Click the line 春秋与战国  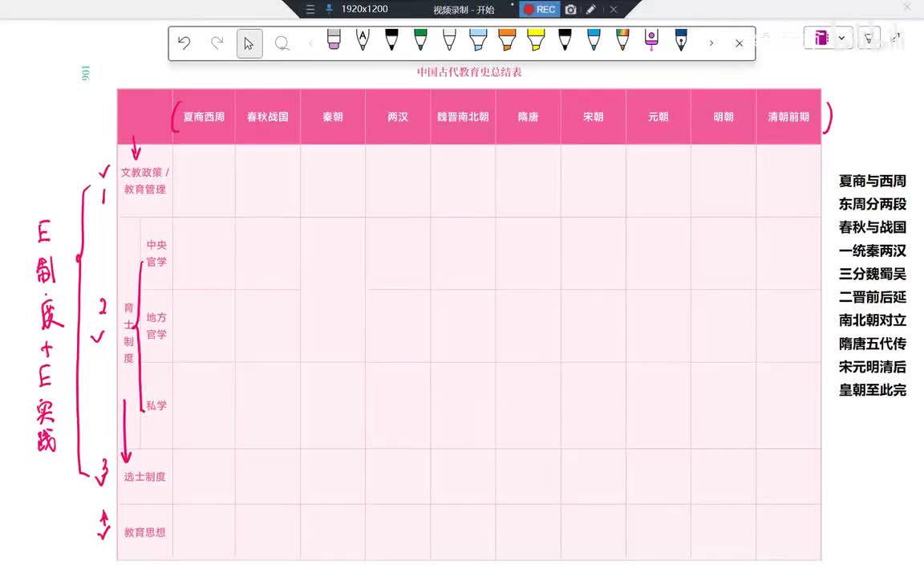pos(872,227)
